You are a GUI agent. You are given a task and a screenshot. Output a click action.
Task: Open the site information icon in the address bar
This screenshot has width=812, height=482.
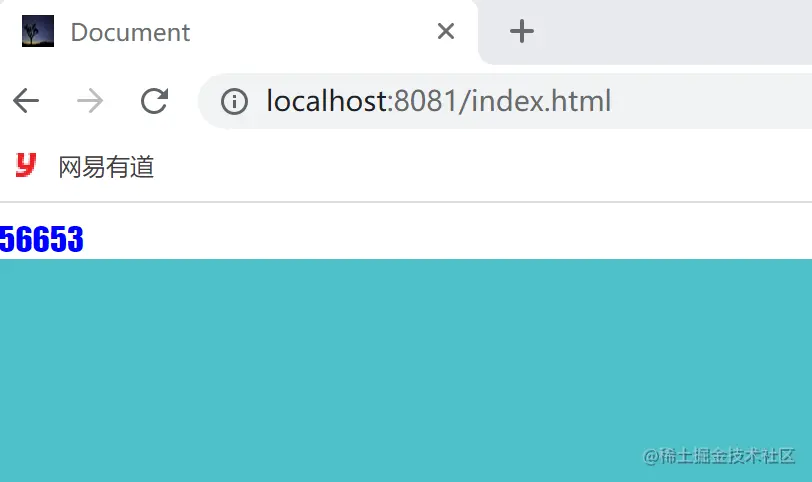click(234, 101)
